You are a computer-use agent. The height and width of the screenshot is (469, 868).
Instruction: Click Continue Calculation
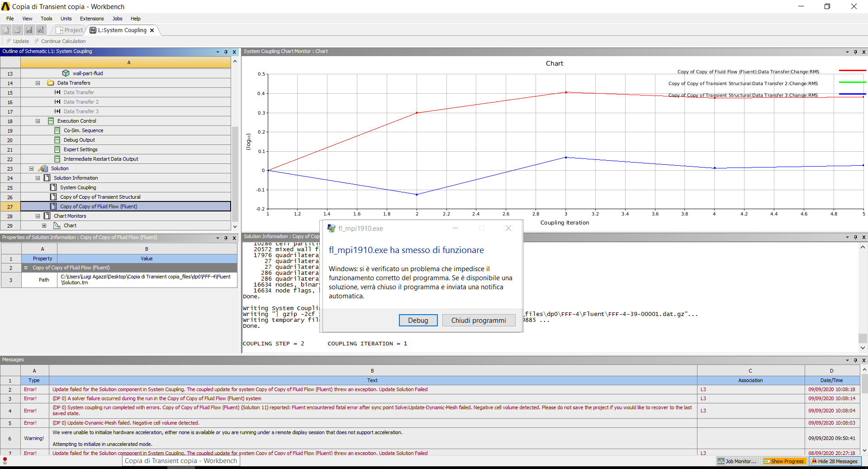click(x=60, y=41)
